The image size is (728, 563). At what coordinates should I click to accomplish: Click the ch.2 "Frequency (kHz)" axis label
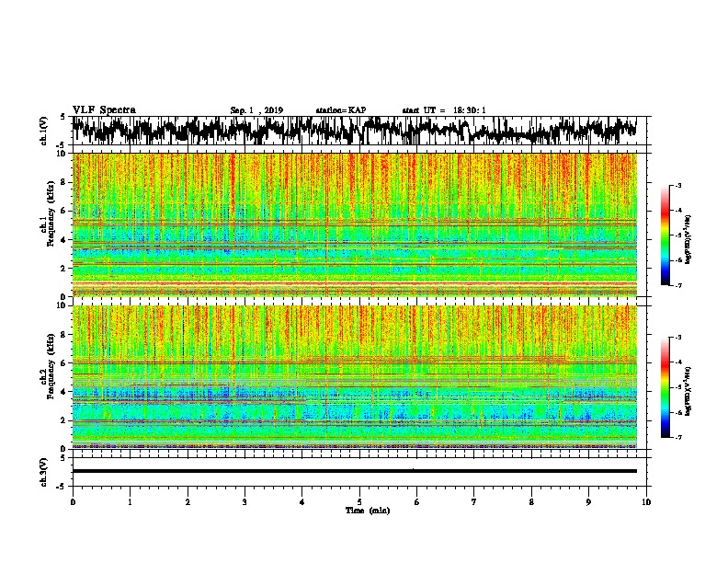click(51, 366)
